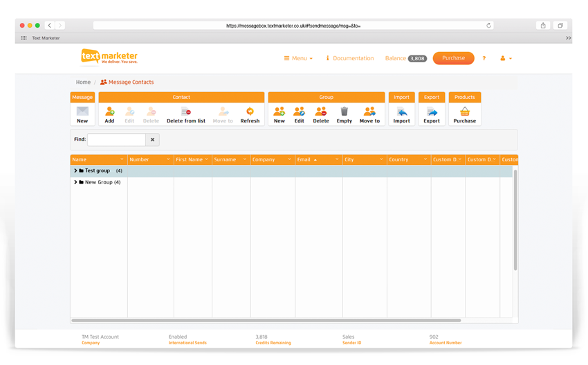Click the browser back arrow
Screen dimensions: 588x365
[50, 26]
